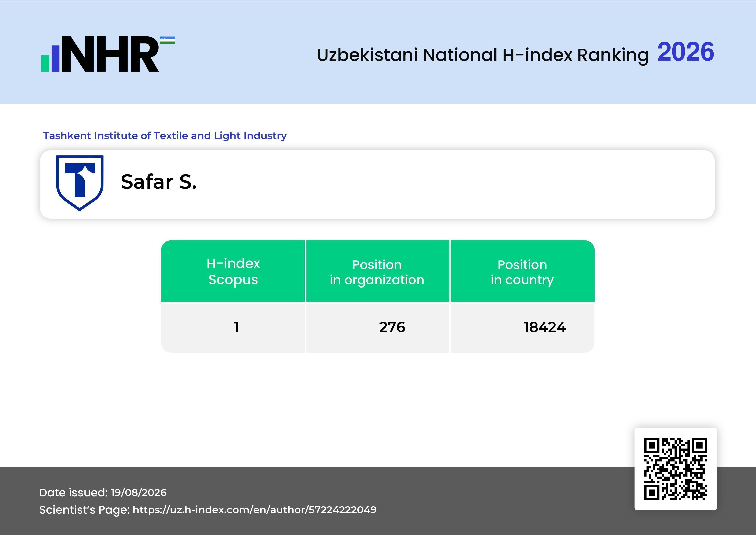The image size is (756, 535).
Task: Open the uz.h-index.com scientist page link
Action: pos(255,510)
